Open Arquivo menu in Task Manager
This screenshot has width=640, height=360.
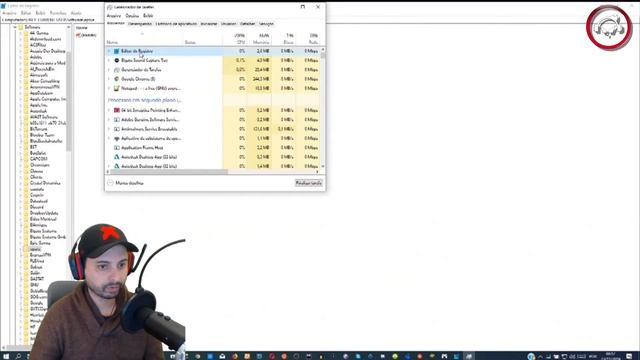tap(114, 16)
